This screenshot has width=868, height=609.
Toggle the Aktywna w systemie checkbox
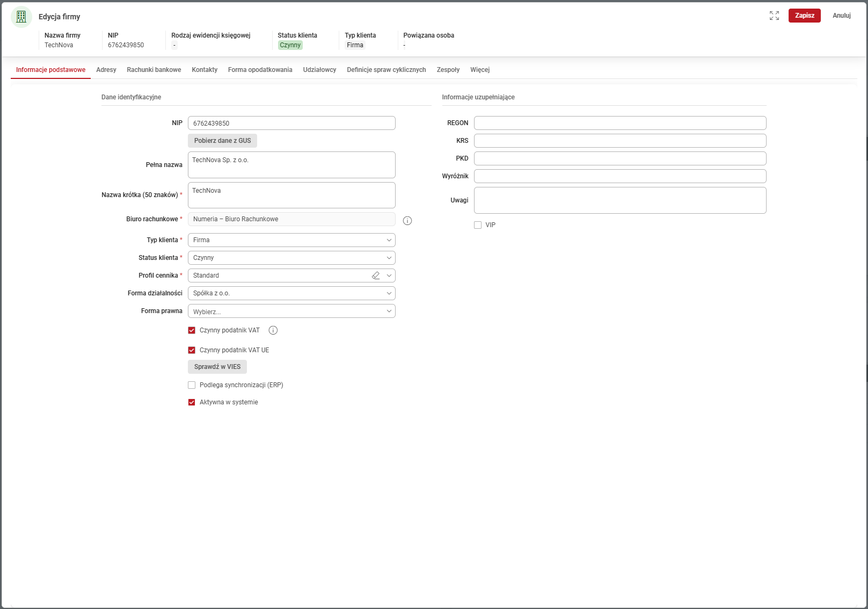click(192, 402)
